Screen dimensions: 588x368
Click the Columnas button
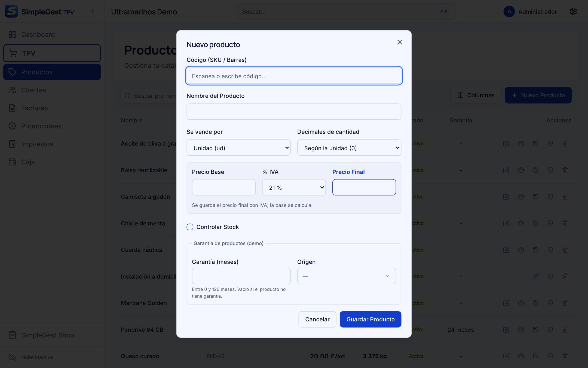tap(476, 95)
